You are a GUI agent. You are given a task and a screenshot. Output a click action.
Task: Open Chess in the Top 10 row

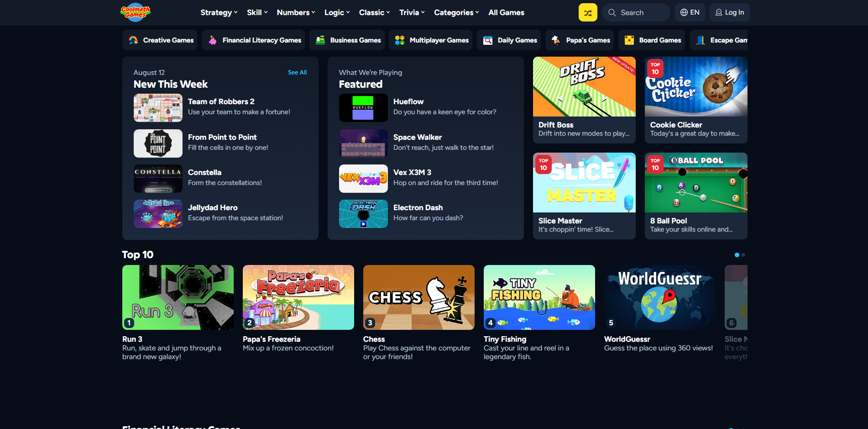[419, 297]
